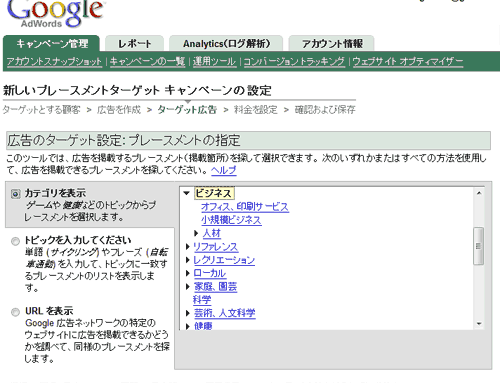500x383 pixels.
Task: Open アカウントスナップショット submenu link
Action: (x=54, y=61)
